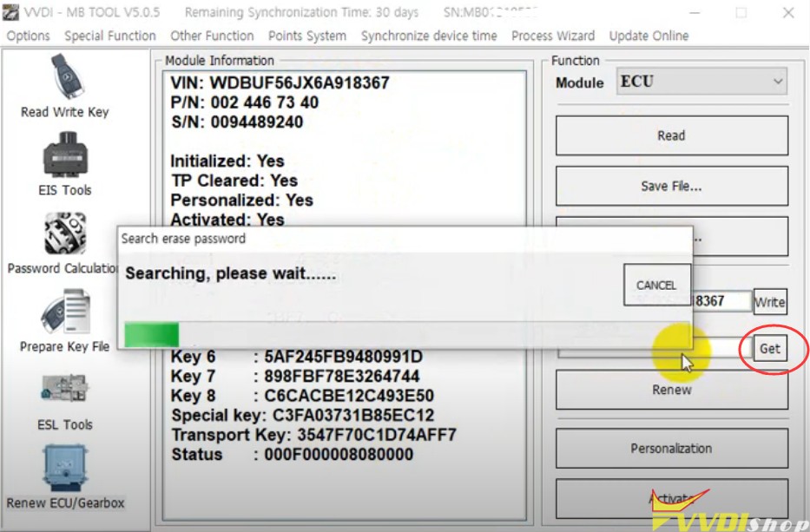Click the S/N 0094489240 line

(237, 122)
